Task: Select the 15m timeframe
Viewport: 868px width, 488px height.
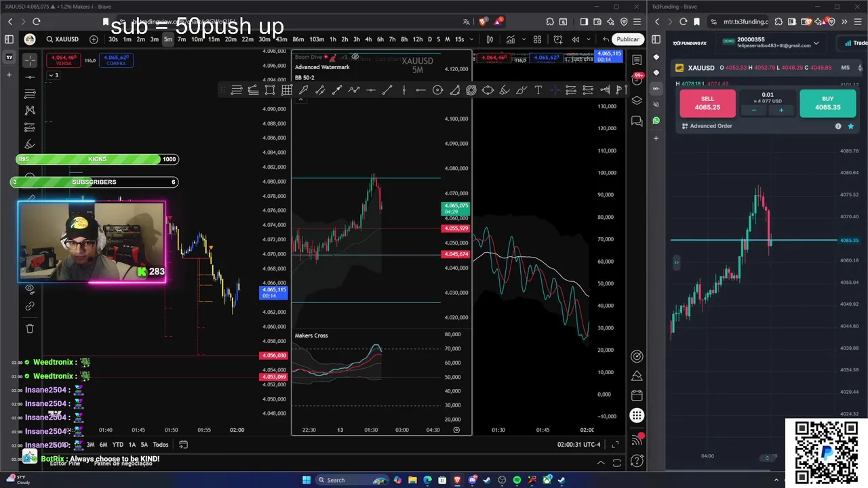Action: tap(214, 39)
